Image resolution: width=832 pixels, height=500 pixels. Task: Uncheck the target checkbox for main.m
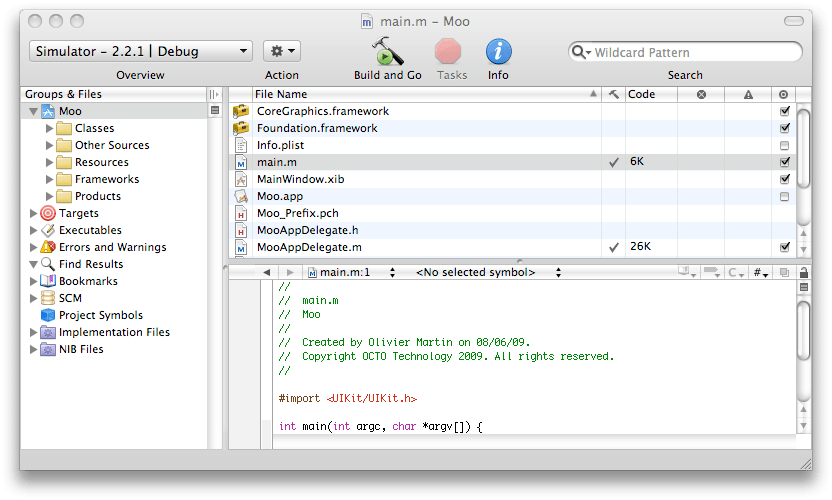point(784,162)
